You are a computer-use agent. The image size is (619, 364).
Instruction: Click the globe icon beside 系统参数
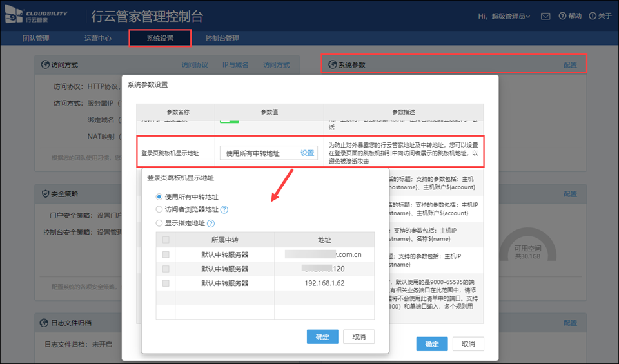(332, 65)
